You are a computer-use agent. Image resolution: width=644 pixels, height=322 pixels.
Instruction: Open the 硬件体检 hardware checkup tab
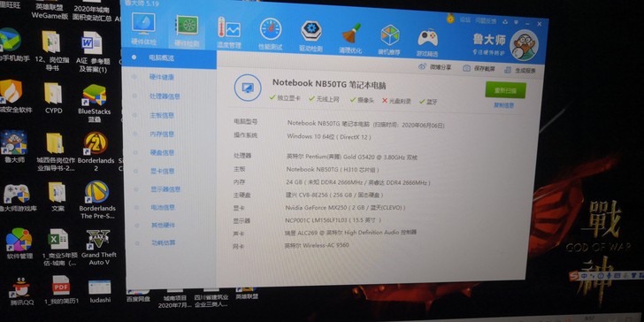143,29
